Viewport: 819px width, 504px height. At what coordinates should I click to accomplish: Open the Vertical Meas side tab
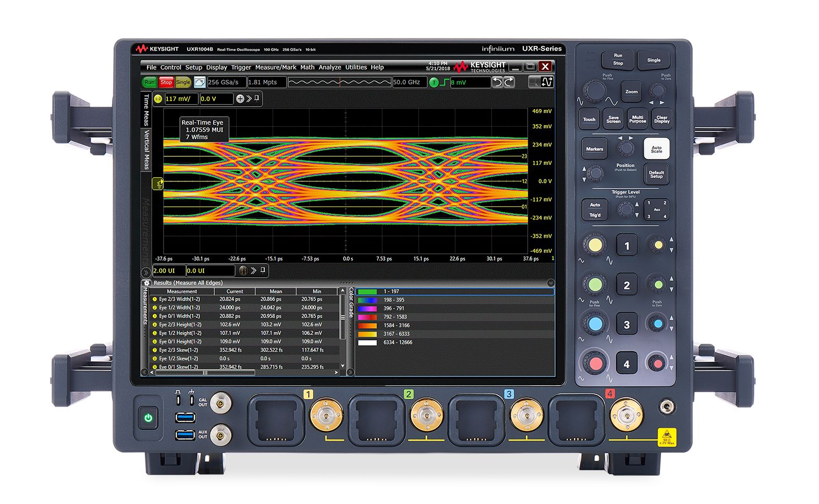[146, 150]
